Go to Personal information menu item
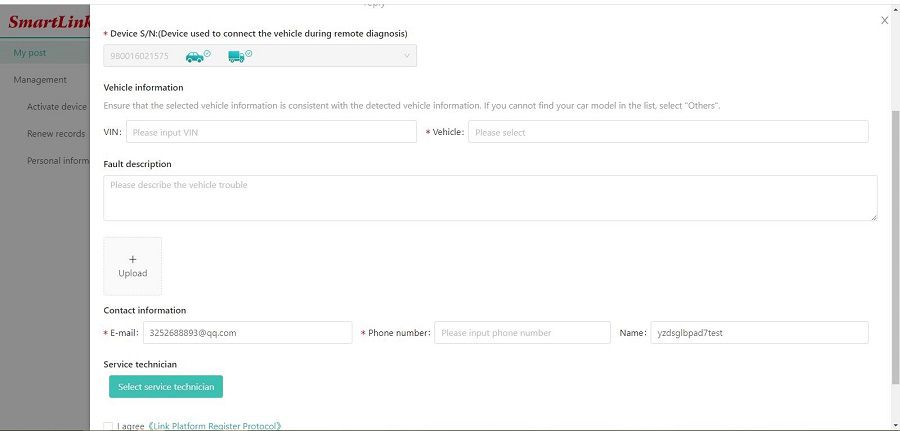 [x=59, y=161]
